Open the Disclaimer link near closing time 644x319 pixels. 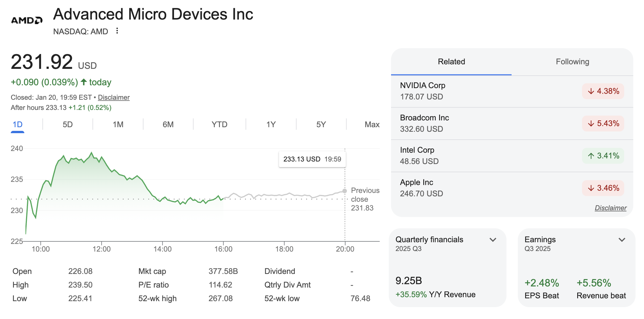coord(113,97)
